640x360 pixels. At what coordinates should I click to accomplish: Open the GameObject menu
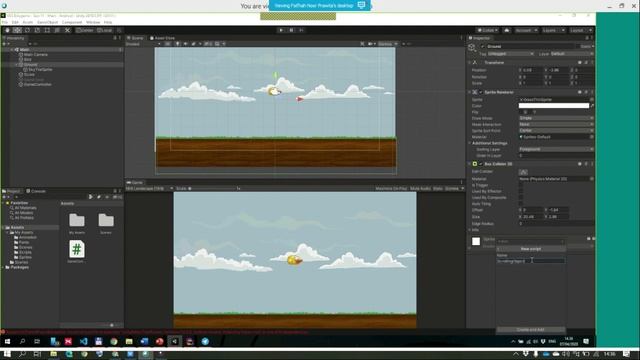coord(47,22)
